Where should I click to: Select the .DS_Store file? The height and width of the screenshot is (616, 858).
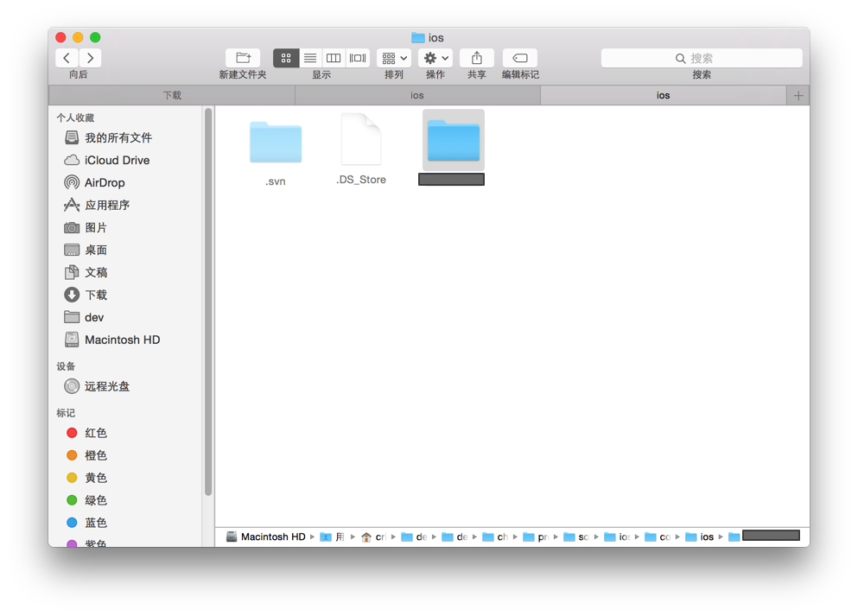click(x=361, y=139)
